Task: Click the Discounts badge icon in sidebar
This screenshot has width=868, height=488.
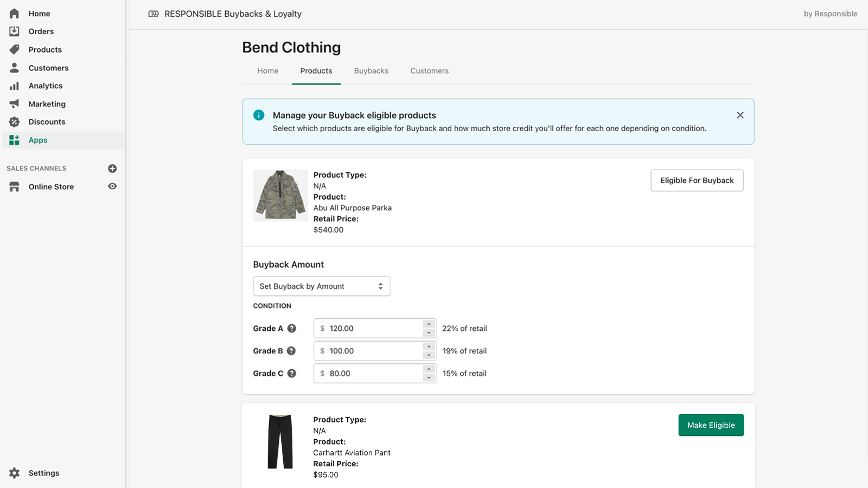Action: [x=15, y=122]
